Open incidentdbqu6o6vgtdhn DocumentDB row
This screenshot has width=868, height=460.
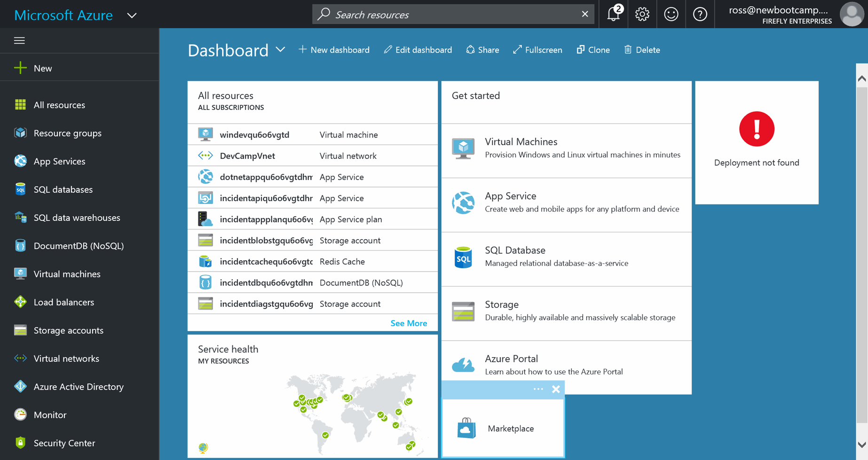pos(313,282)
